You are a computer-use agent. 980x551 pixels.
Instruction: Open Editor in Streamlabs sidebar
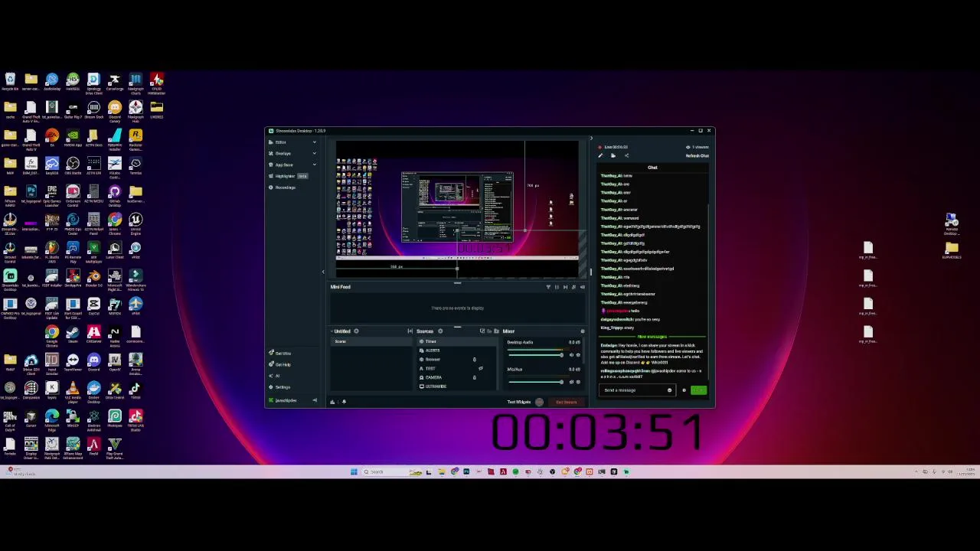[280, 142]
